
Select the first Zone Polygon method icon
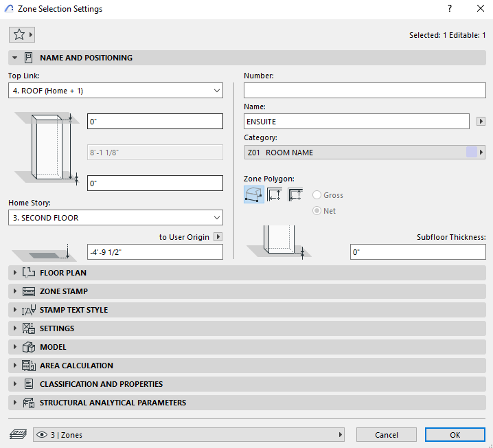click(254, 195)
